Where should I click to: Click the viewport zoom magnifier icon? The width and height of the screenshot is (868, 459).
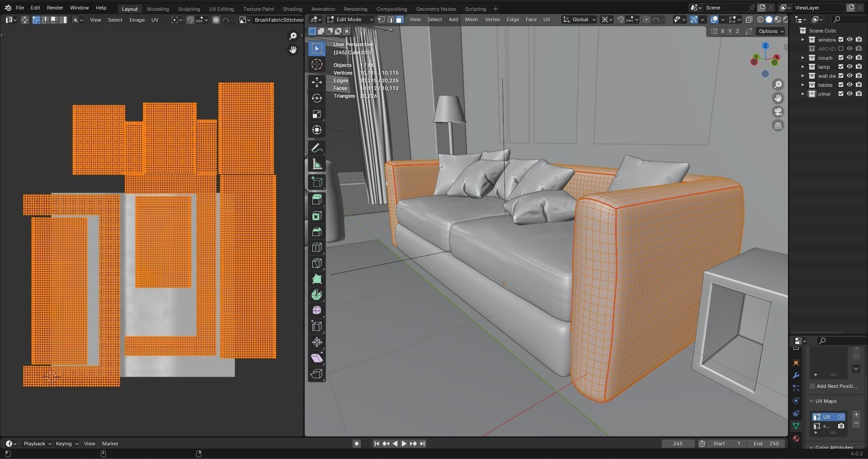778,85
